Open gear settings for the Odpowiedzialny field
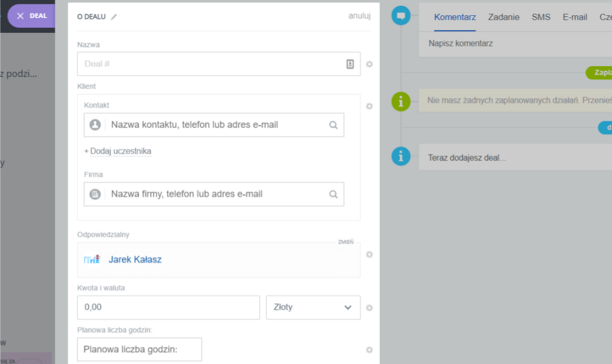The height and width of the screenshot is (364, 612). point(369,255)
